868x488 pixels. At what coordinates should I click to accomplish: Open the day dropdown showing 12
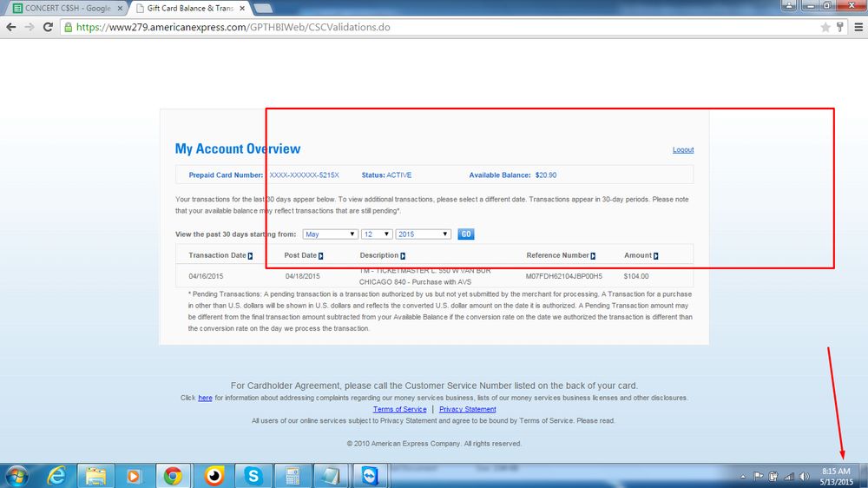point(377,234)
